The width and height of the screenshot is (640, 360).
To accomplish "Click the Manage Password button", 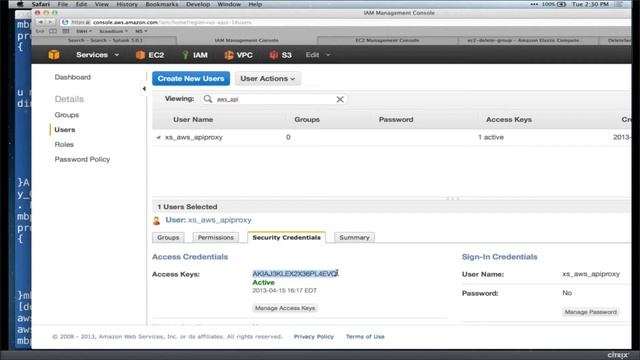I will pyautogui.click(x=591, y=312).
